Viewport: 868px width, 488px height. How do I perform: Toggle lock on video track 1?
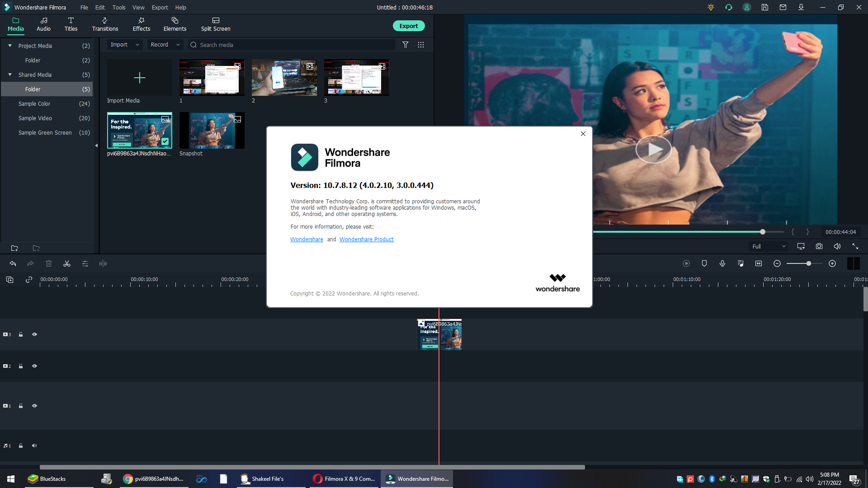point(21,406)
